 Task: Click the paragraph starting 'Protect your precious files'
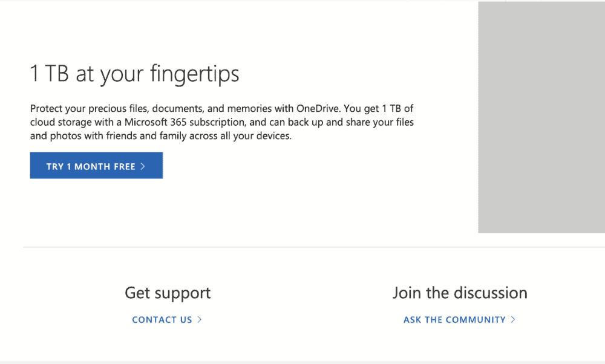tap(222, 122)
